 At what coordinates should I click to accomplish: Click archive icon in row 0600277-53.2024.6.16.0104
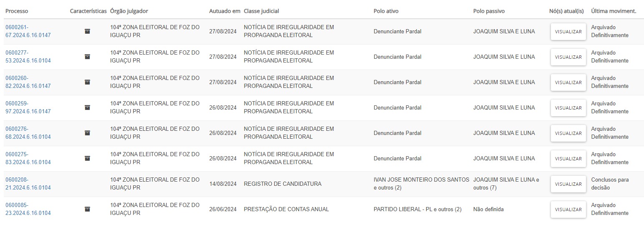[x=87, y=57]
